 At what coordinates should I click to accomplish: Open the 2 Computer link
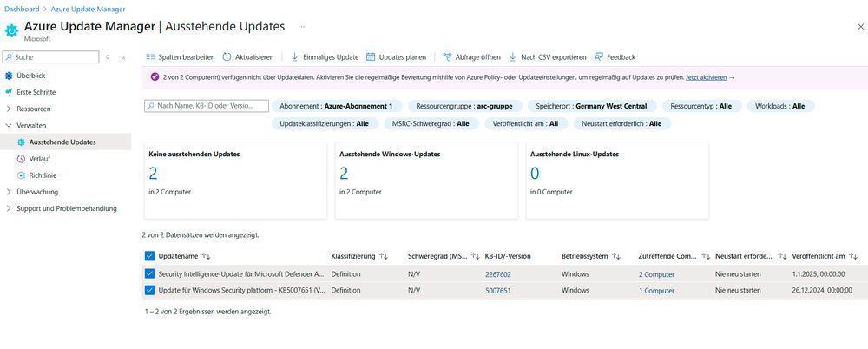(x=656, y=274)
